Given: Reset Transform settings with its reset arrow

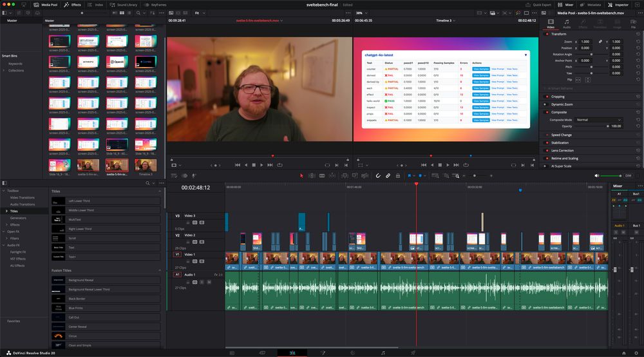Looking at the screenshot, I should click(x=638, y=34).
